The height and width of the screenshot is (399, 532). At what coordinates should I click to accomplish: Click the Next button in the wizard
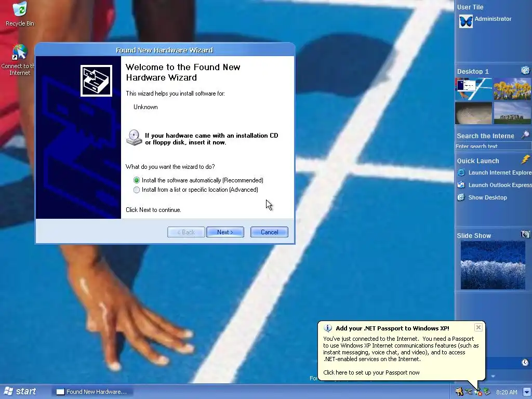tap(225, 232)
